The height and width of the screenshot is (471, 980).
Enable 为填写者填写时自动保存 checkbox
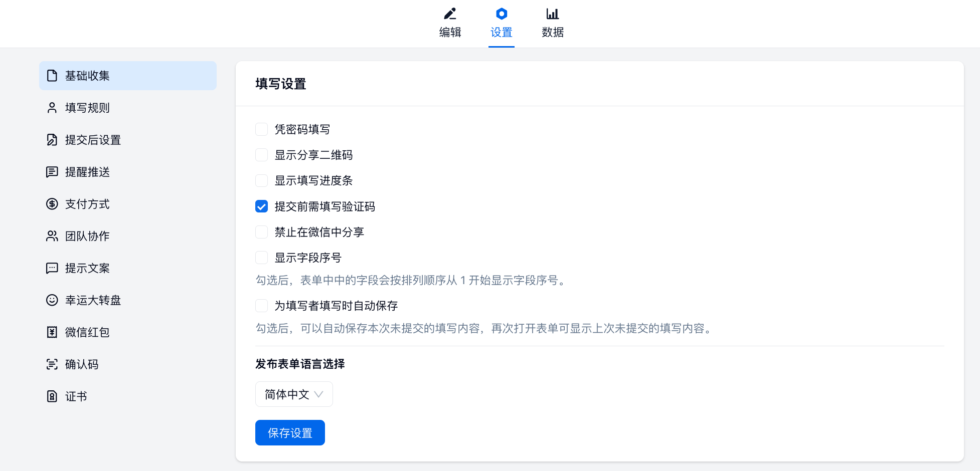click(262, 306)
